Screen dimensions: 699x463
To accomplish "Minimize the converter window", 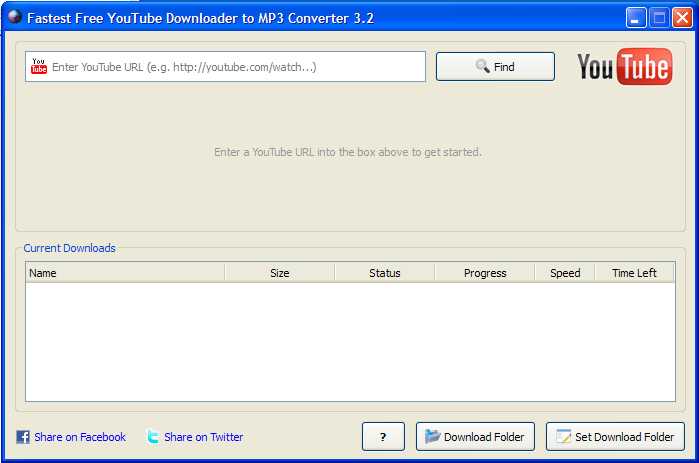I will [x=636, y=18].
